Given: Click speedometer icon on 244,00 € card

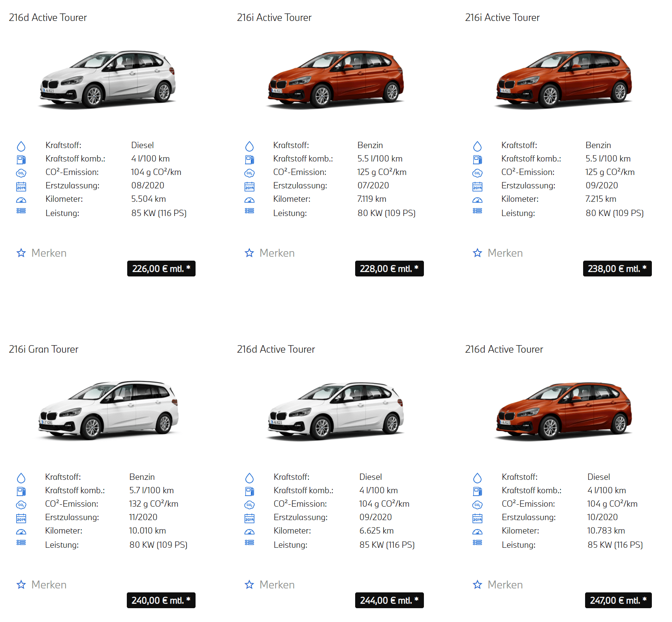Looking at the screenshot, I should (249, 532).
